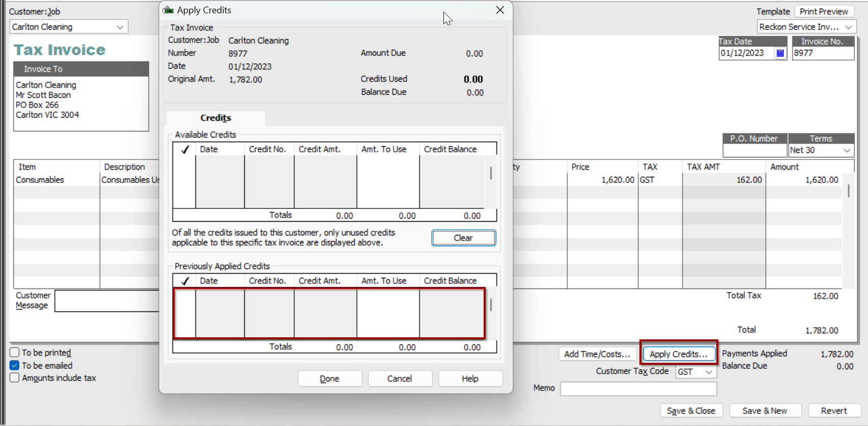The width and height of the screenshot is (868, 426).
Task: Click Save & New button
Action: point(765,411)
